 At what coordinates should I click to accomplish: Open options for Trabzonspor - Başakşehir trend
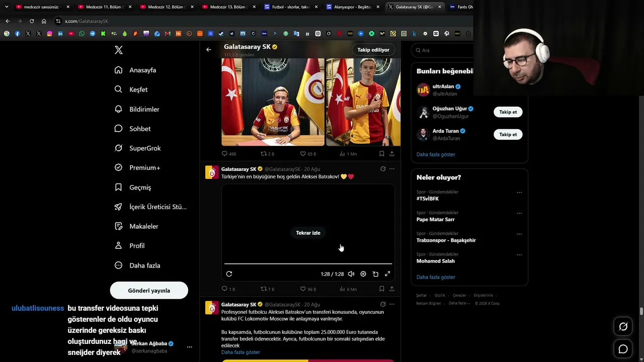click(519, 234)
